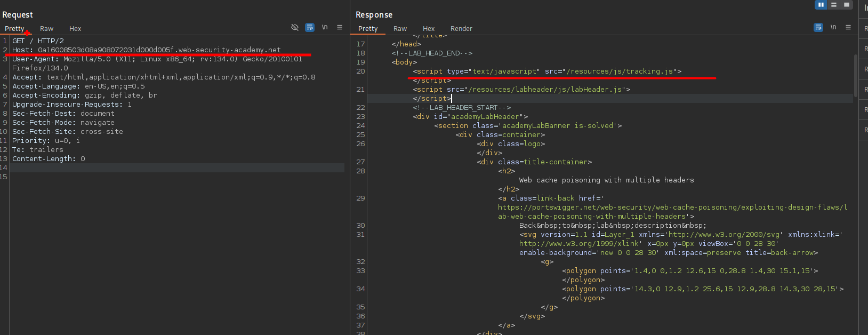Screen dimensions: 868x335
Task: Switch to the Response Render tab
Action: tap(461, 29)
